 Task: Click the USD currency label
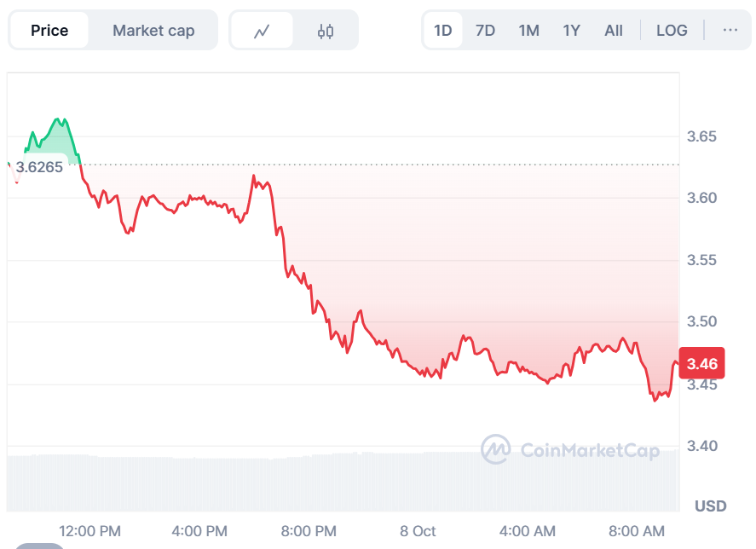coord(710,506)
